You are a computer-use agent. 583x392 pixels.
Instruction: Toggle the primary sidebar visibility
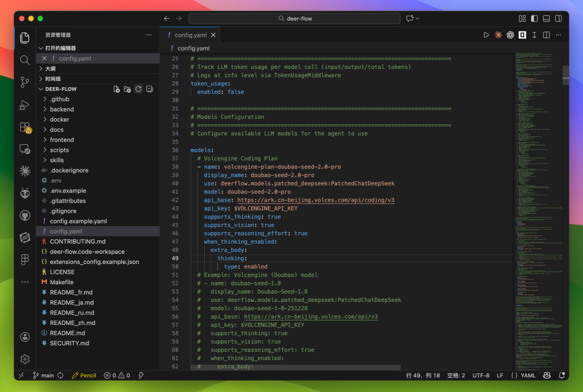(x=534, y=18)
